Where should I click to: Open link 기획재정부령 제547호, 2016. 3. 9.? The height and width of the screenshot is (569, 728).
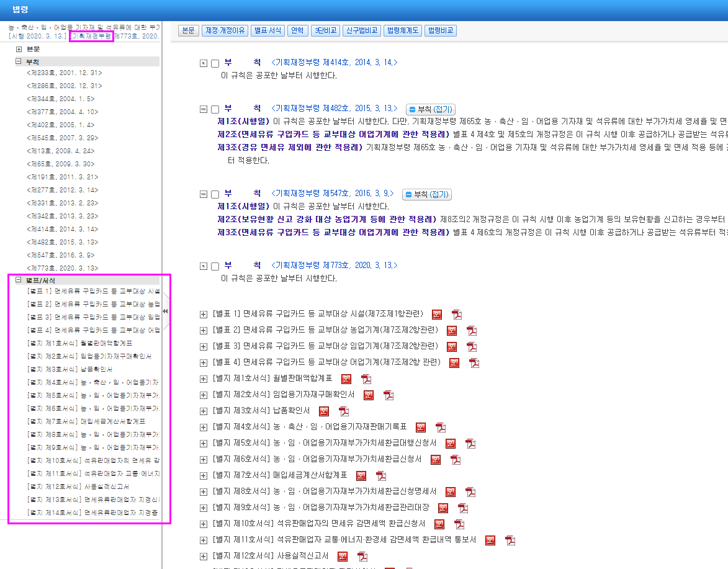click(333, 194)
